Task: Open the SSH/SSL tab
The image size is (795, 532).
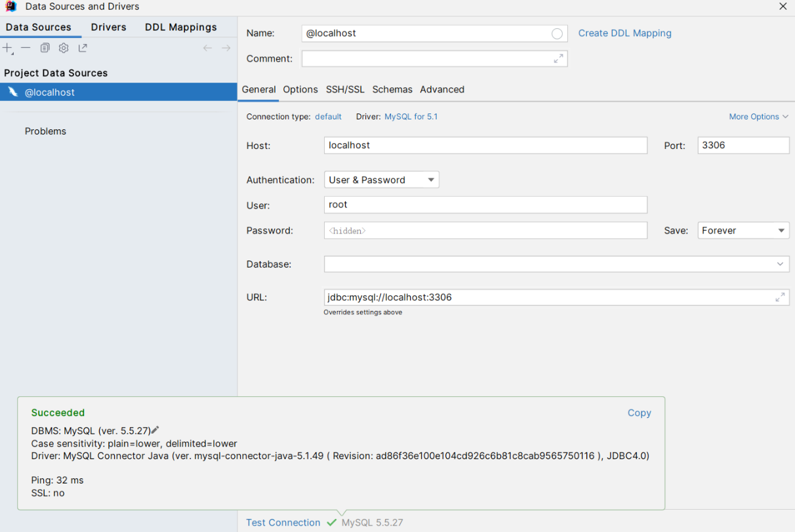Action: (x=345, y=89)
